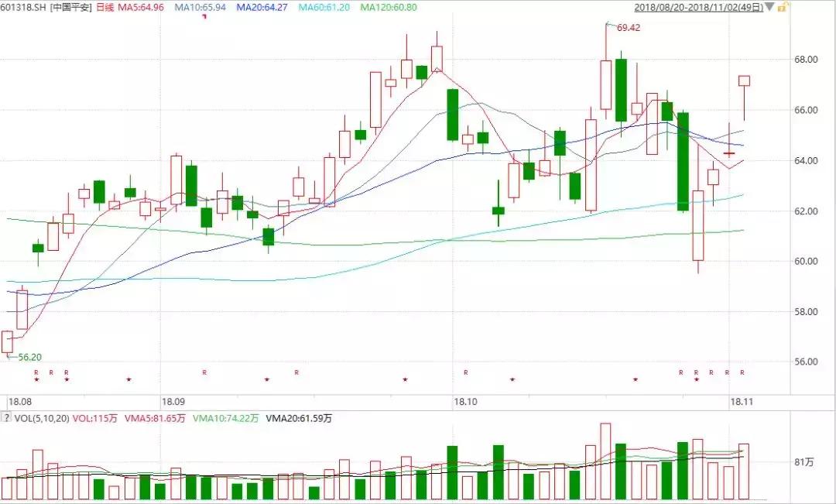Click the yellow unlock padlock icon
836x504 pixels.
click(x=783, y=8)
